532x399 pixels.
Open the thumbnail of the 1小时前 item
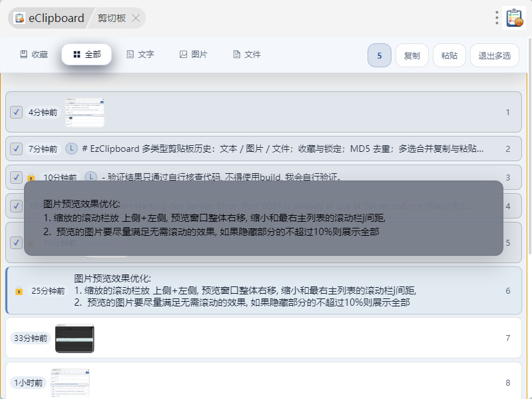click(70, 383)
